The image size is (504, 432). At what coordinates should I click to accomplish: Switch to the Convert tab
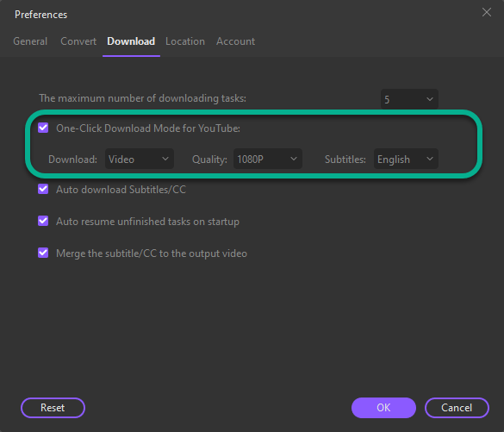78,41
